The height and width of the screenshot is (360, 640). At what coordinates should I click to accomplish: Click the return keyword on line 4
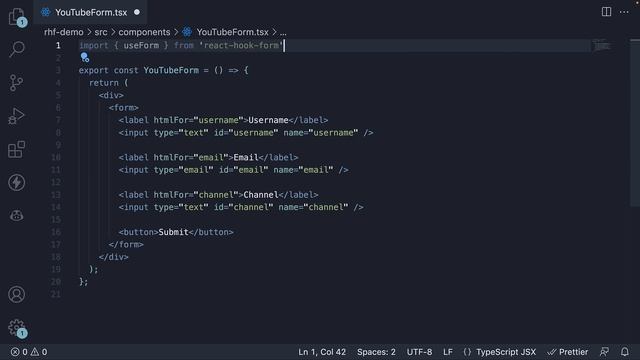(x=104, y=83)
